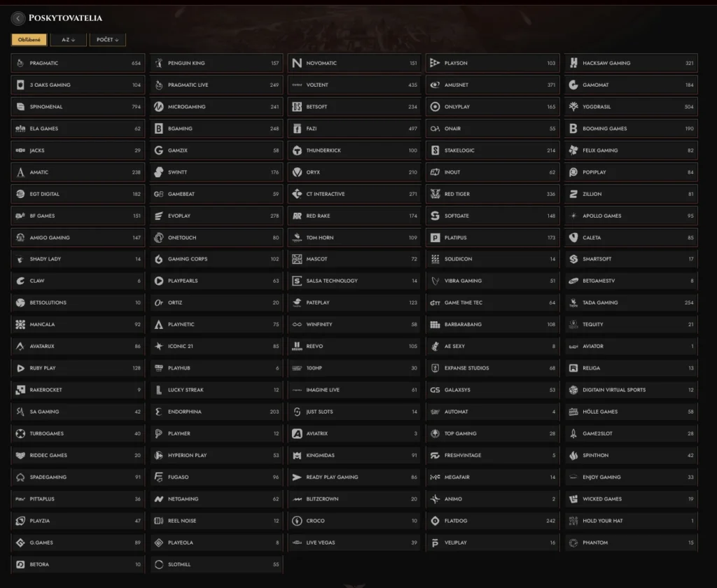Open the Reel Noise provider
The width and height of the screenshot is (717, 588).
(x=216, y=521)
